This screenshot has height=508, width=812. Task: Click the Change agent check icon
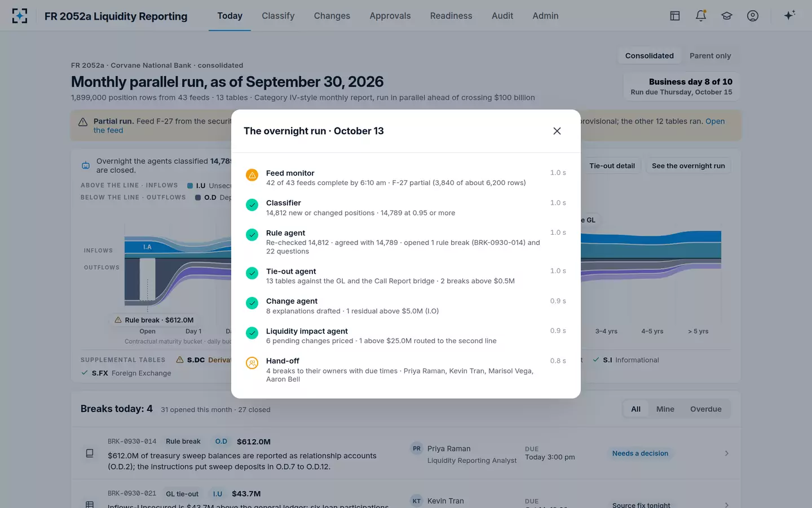click(x=252, y=303)
